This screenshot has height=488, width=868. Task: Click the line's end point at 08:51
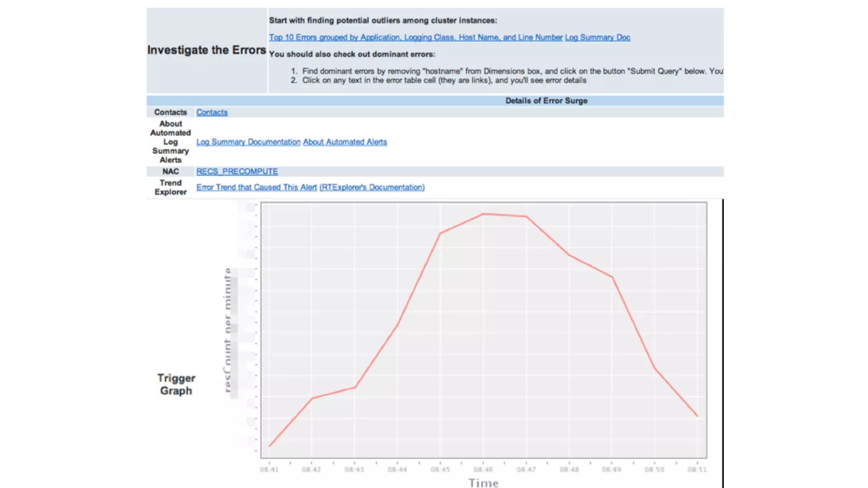coord(697,416)
